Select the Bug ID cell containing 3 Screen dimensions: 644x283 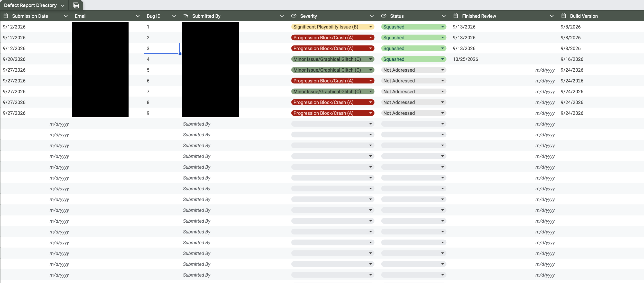click(x=162, y=48)
